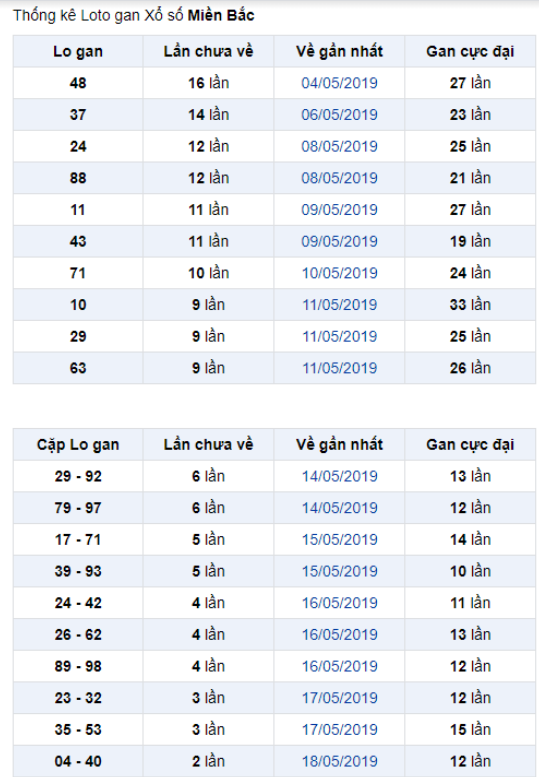Open 15/05/2019 link for pair 17 - 71
This screenshot has width=539, height=777.
pyautogui.click(x=339, y=540)
